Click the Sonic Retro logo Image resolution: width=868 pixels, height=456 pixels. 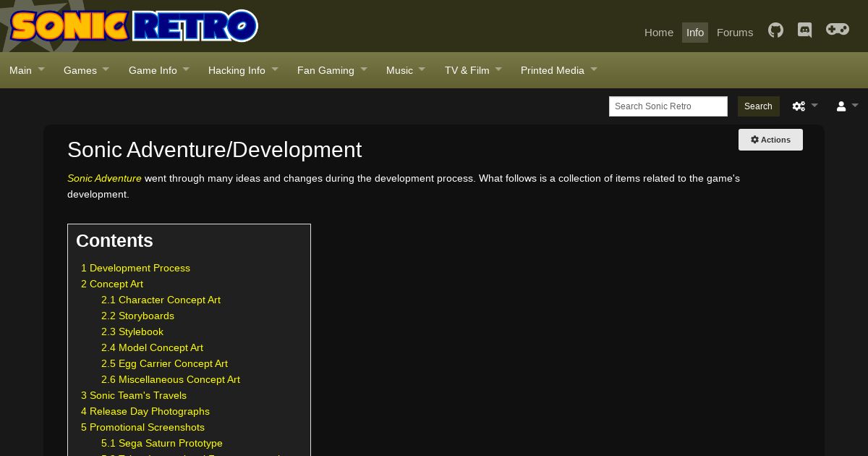135,26
